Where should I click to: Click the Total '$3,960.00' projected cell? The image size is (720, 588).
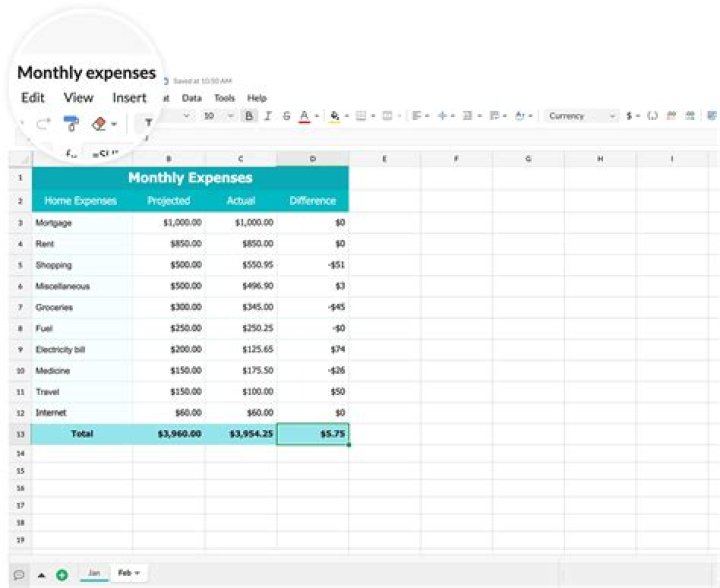click(169, 434)
